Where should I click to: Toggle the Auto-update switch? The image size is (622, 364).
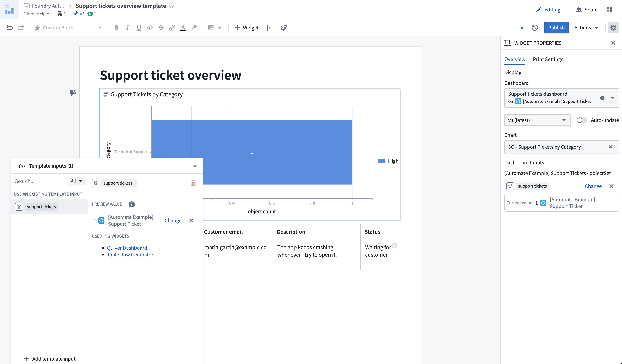[x=582, y=120]
